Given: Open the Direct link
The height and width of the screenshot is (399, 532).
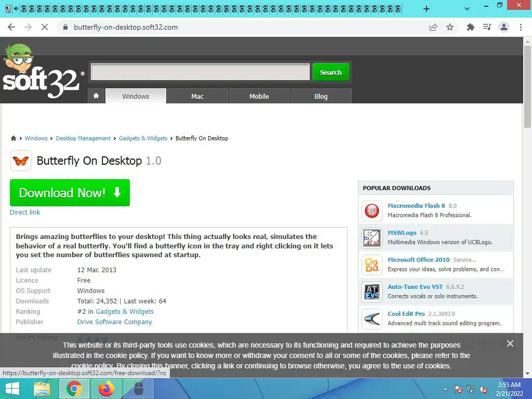Looking at the screenshot, I should click(x=25, y=212).
